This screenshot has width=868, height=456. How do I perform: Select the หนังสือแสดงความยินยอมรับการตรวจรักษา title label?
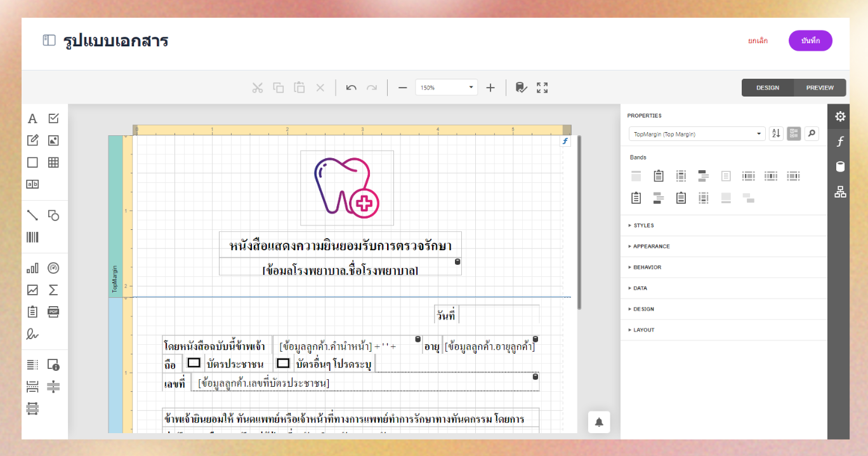pos(340,245)
